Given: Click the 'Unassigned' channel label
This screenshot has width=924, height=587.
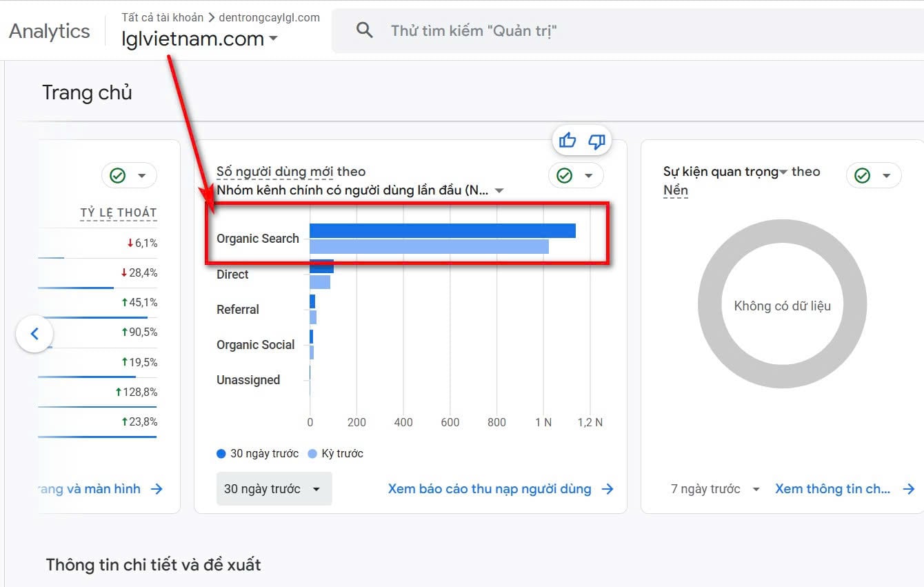Looking at the screenshot, I should 248,380.
